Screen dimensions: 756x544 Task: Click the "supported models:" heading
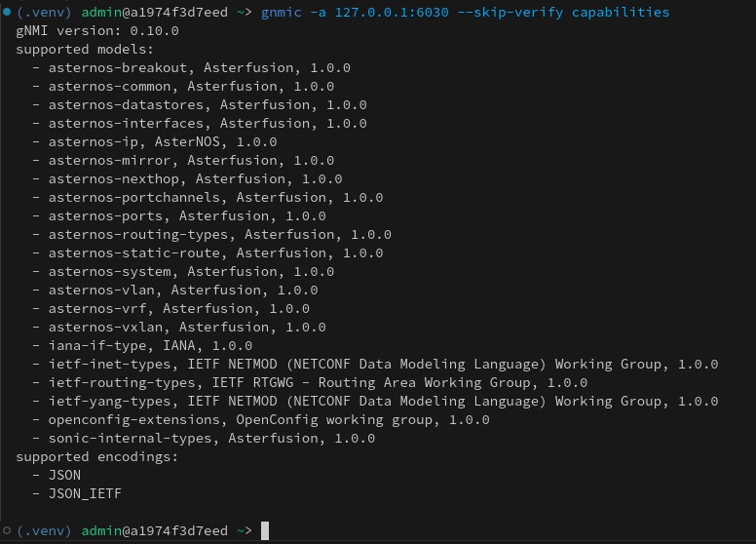click(85, 50)
